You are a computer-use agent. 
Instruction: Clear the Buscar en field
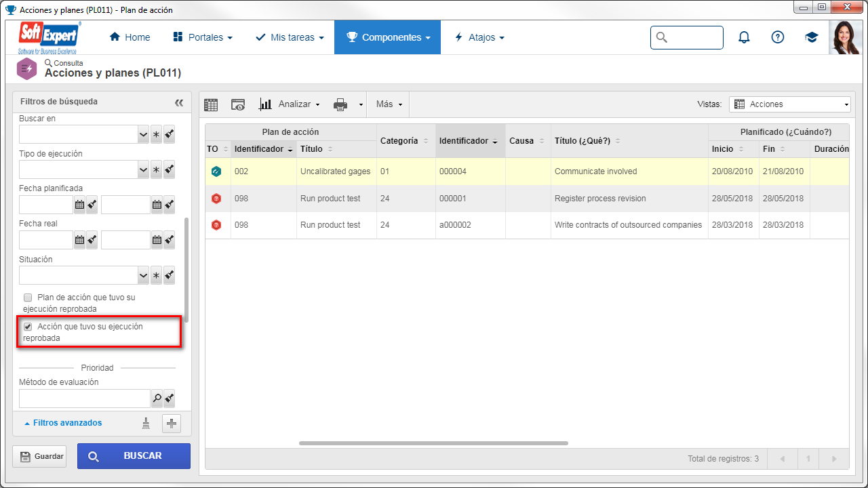(x=170, y=134)
